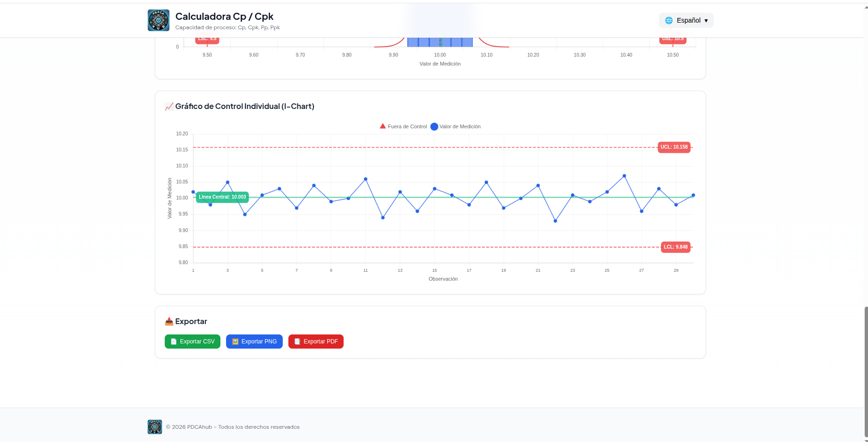Click the globe icon beside Español

tap(669, 20)
